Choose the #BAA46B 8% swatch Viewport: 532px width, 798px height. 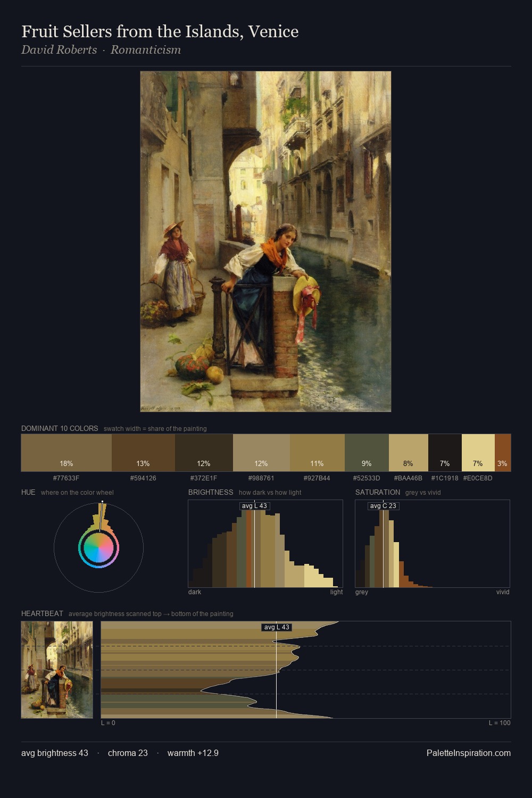point(408,453)
